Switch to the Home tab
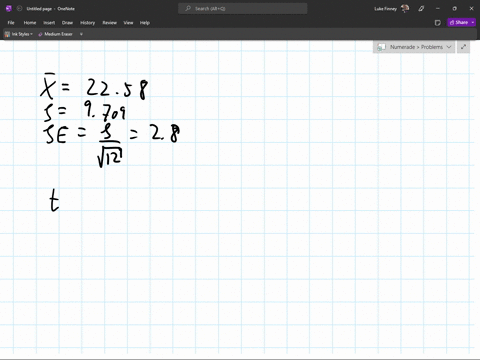This screenshot has width=480, height=360. (30, 23)
